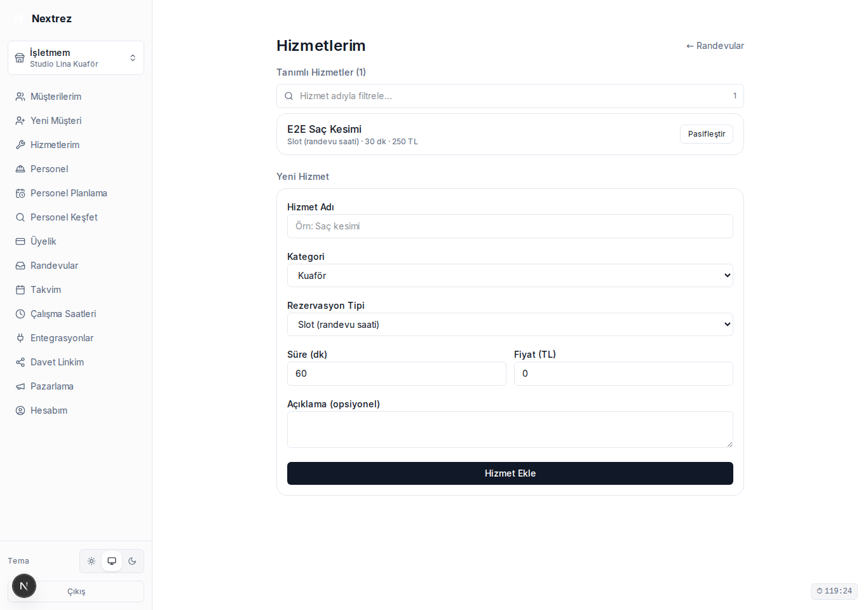Click the Hizmet Ekle button

(510, 473)
